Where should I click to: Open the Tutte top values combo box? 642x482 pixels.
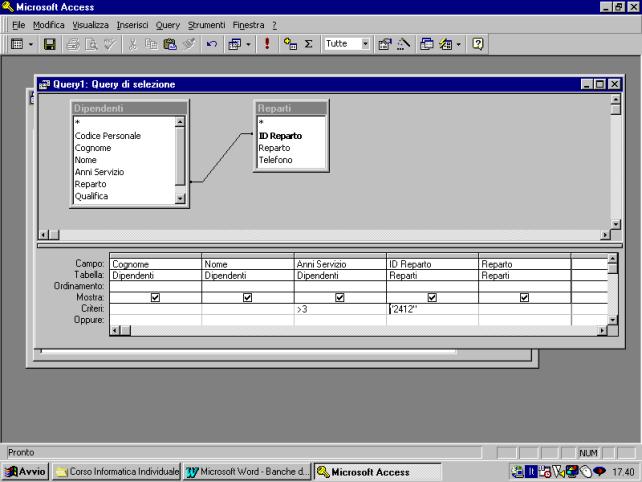pos(365,44)
